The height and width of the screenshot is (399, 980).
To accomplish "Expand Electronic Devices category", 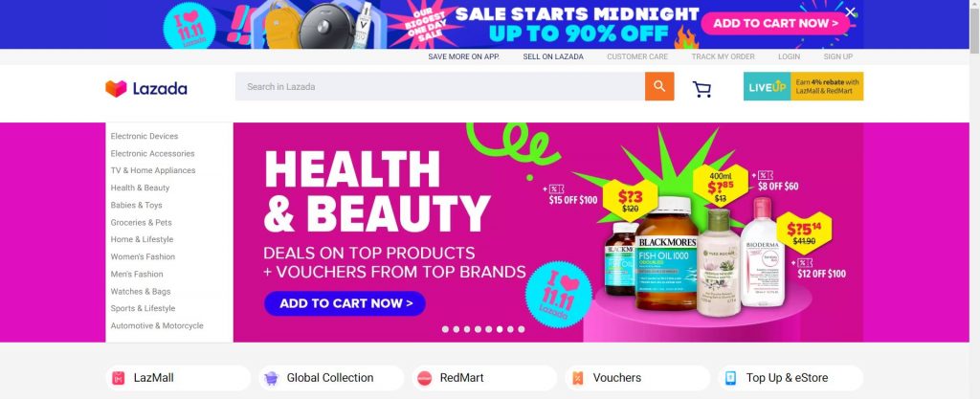I will [x=145, y=136].
